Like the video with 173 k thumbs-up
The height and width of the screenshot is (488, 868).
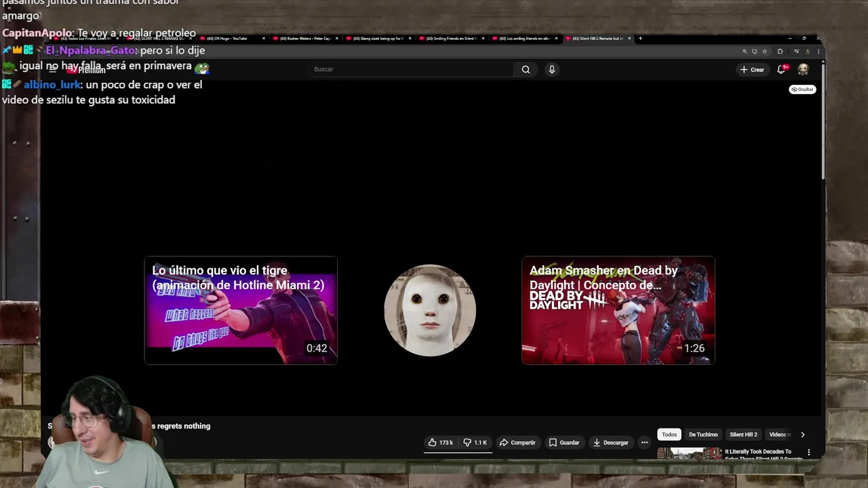point(439,443)
